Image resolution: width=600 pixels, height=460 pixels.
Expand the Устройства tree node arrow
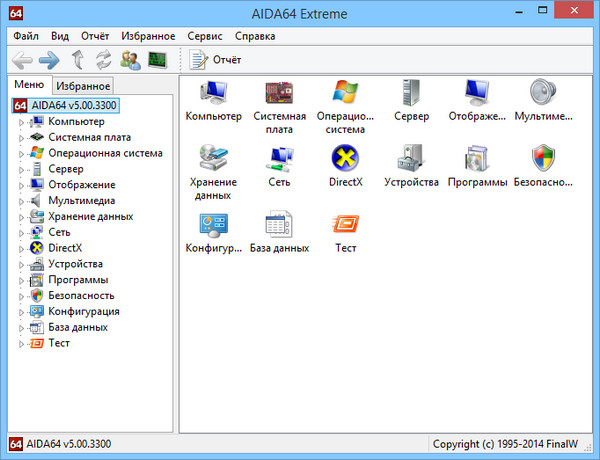coord(22,264)
